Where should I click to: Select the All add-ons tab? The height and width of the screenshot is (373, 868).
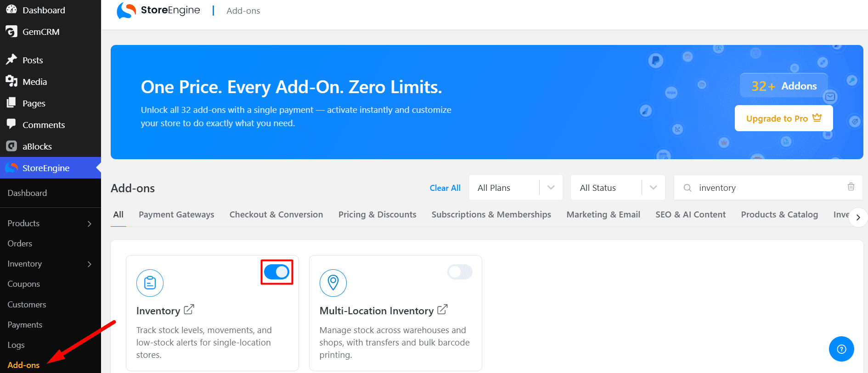(x=118, y=214)
